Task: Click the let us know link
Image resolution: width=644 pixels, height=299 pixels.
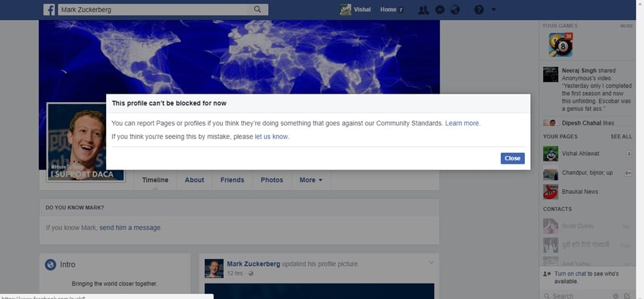Action: 271,136
